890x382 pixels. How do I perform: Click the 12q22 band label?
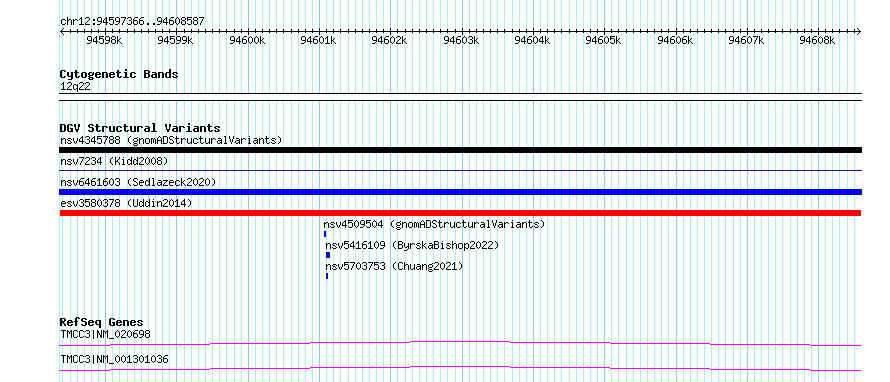pyautogui.click(x=75, y=87)
